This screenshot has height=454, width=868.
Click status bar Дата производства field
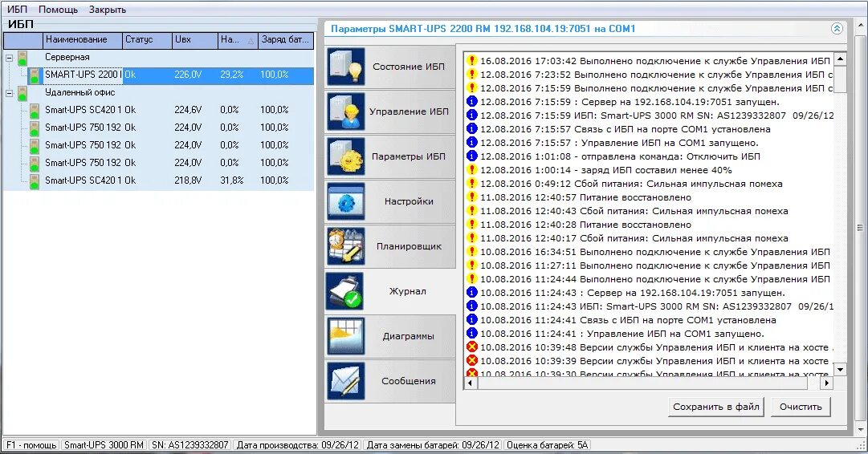[x=299, y=445]
